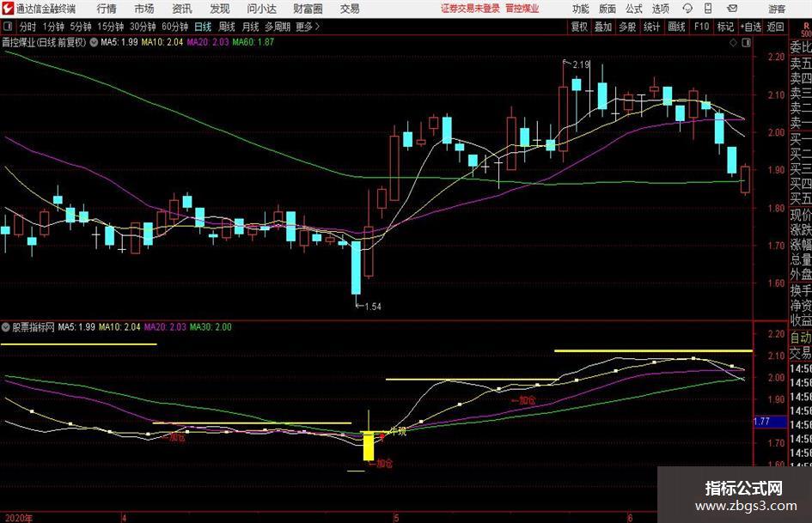The height and width of the screenshot is (523, 812).
Task: Open the 功能 menu
Action: click(581, 9)
